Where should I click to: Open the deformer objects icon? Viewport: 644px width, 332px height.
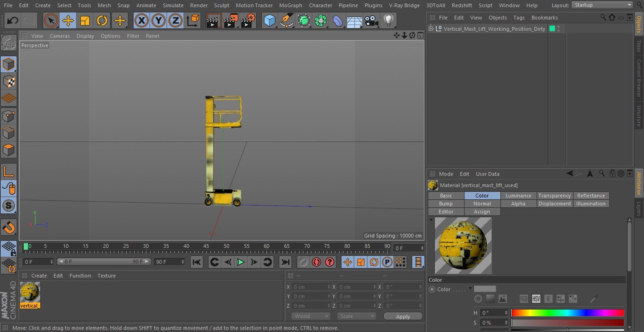coord(337,21)
